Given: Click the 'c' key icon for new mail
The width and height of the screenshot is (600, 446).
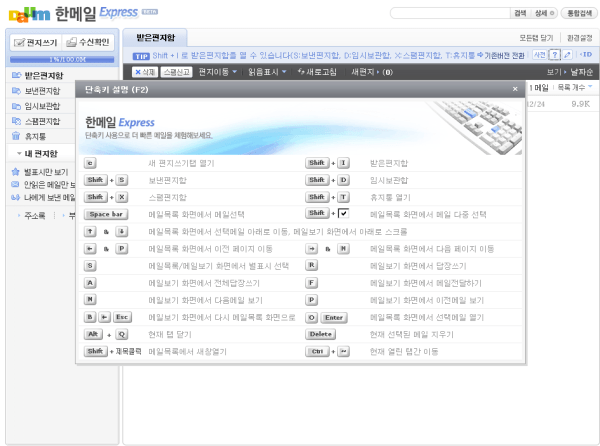Looking at the screenshot, I should click(x=90, y=163).
